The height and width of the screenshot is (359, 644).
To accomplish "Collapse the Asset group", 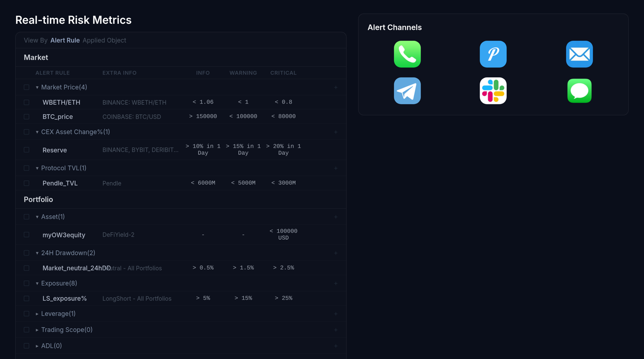I will pos(37,217).
